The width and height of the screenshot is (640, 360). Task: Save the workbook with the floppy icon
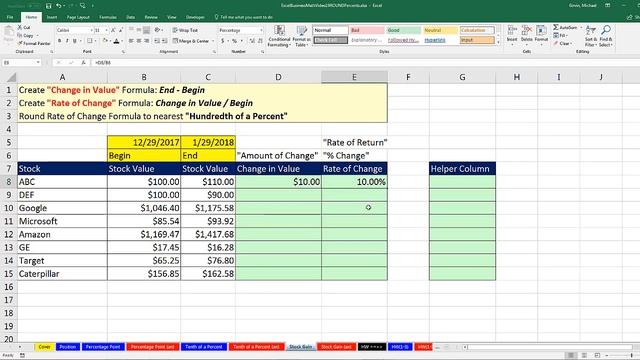click(49, 6)
